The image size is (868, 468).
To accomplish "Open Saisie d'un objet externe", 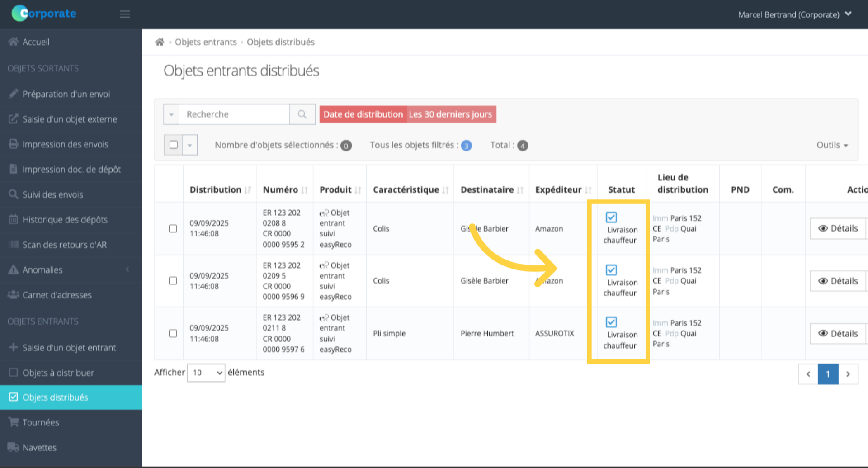I will tap(71, 119).
